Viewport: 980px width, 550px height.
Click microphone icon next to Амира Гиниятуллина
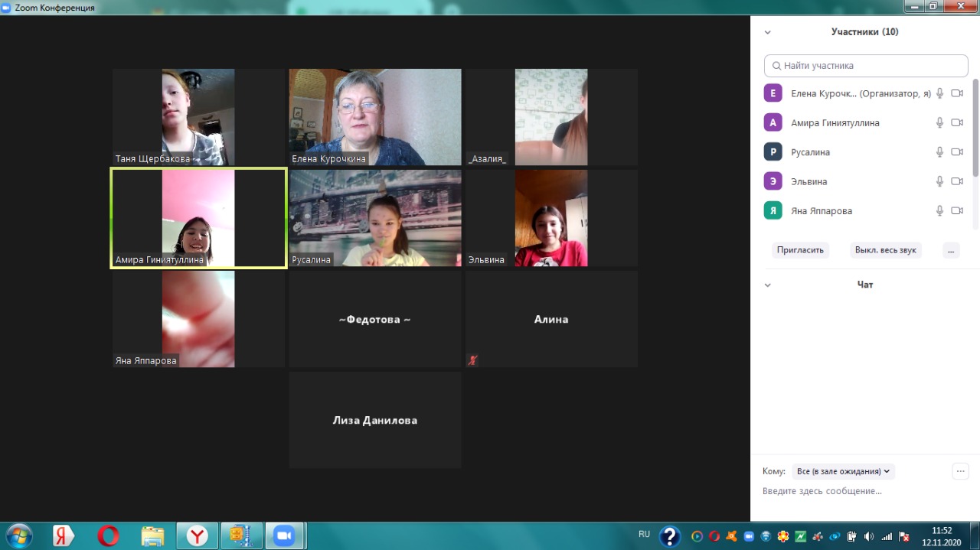click(x=939, y=122)
